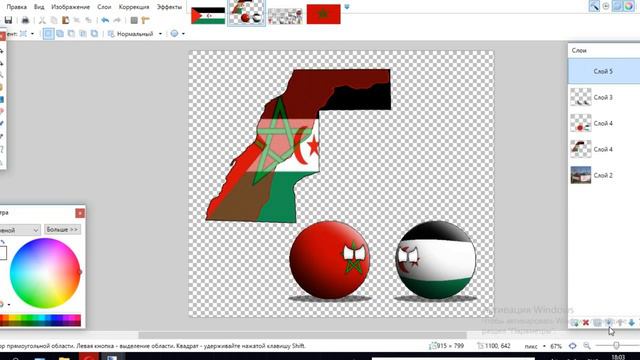Open the Слои menu

(x=104, y=7)
